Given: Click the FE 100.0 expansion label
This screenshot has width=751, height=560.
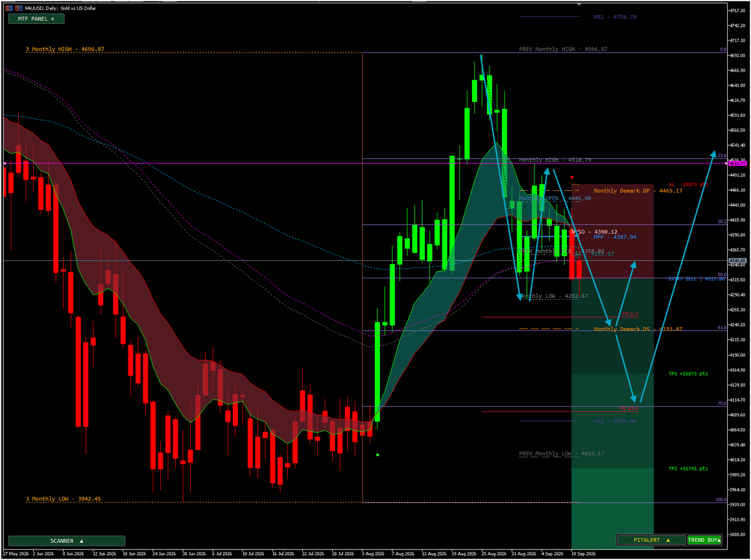Looking at the screenshot, I should [628, 408].
